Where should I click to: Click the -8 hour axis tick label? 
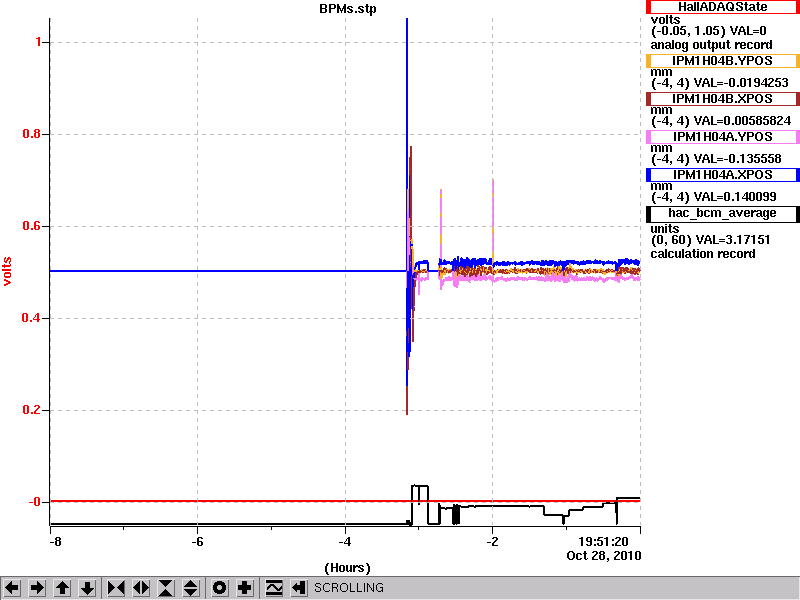click(x=55, y=542)
